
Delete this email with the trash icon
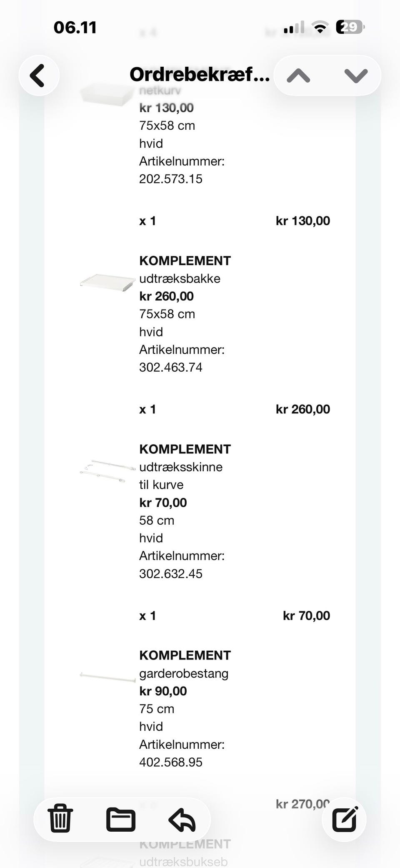[60, 818]
